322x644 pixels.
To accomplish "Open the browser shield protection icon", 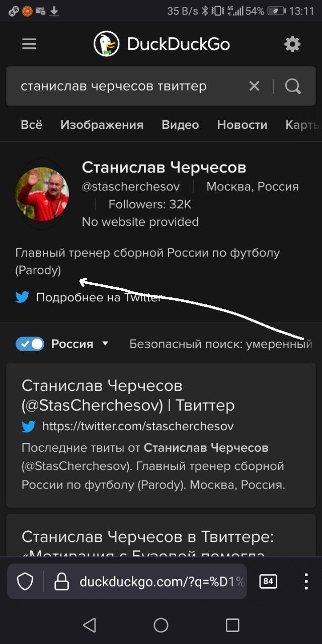I will (x=25, y=582).
